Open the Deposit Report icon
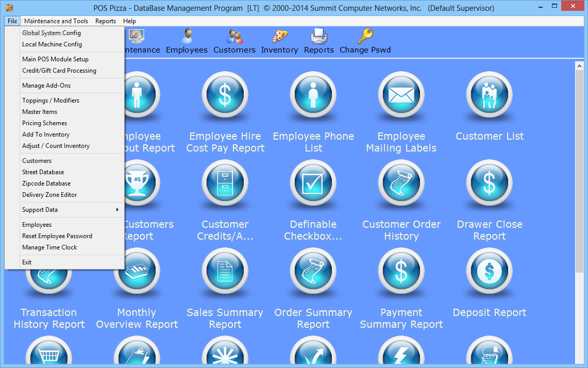Image resolution: width=588 pixels, height=368 pixels. pos(490,271)
